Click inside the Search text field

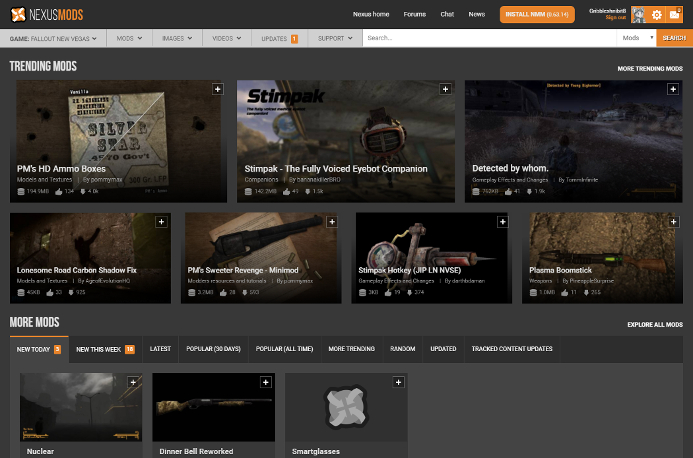(x=489, y=38)
